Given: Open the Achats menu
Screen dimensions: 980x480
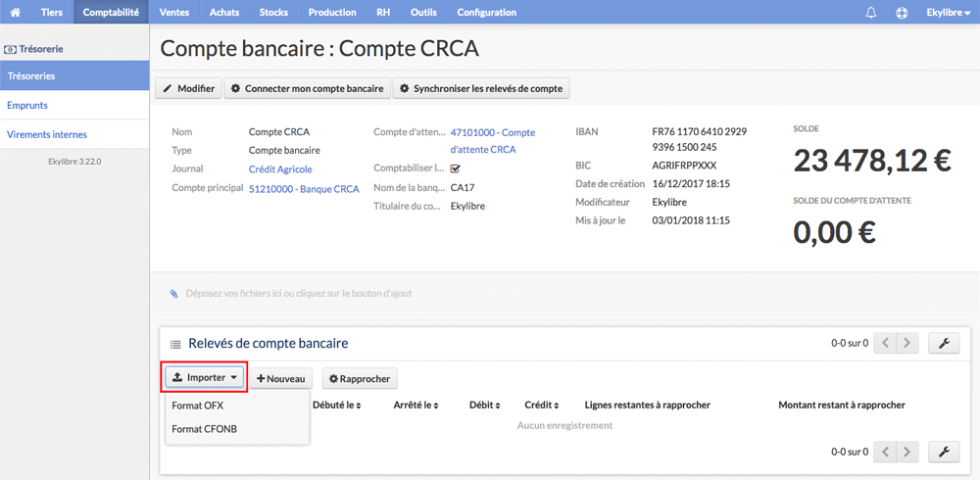Looking at the screenshot, I should (224, 12).
